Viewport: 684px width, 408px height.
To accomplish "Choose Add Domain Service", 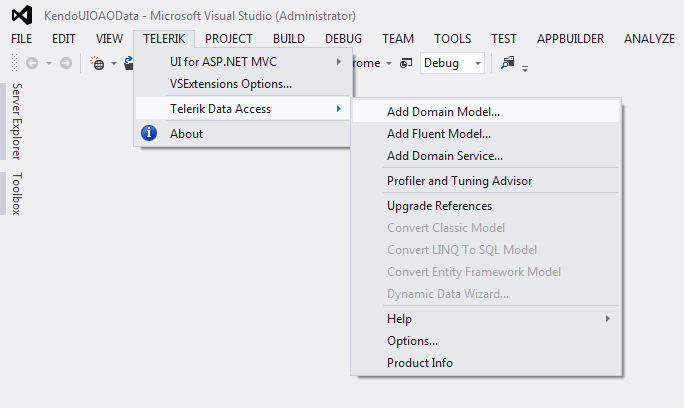I will [486, 156].
